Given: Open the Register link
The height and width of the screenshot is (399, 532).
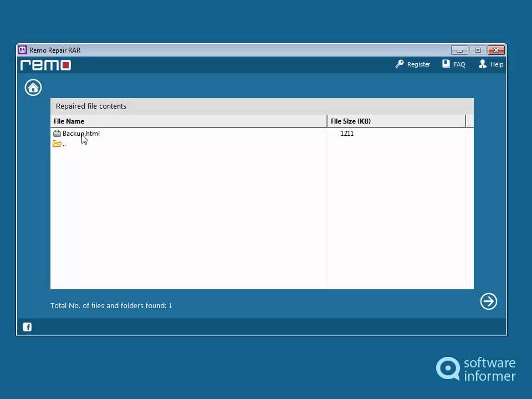Looking at the screenshot, I should tap(418, 64).
